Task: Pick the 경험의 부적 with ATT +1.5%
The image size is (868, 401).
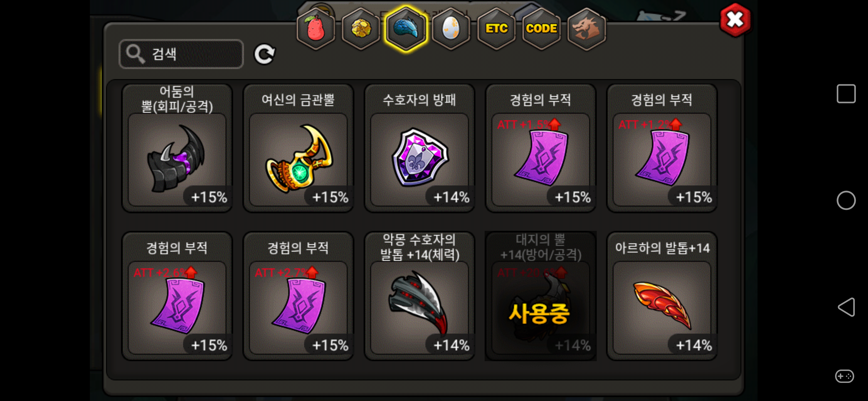Action: (x=541, y=148)
